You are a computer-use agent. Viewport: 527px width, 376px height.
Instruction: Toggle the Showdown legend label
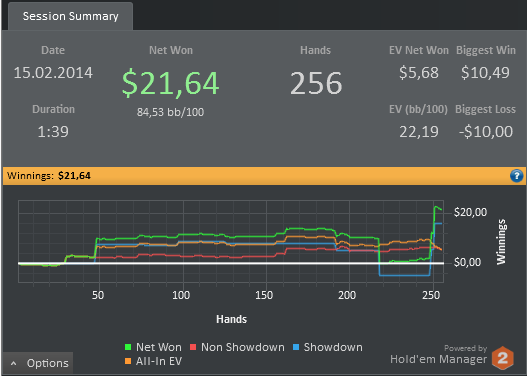(x=333, y=347)
